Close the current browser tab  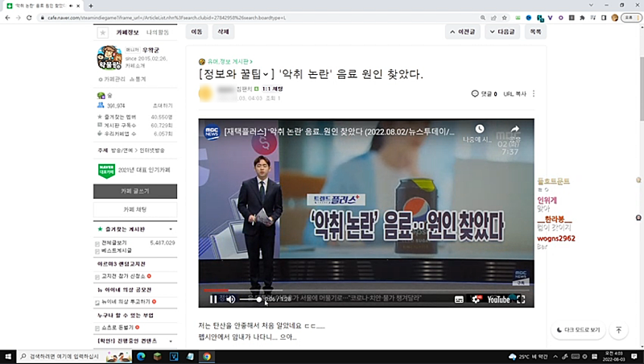coord(78,6)
